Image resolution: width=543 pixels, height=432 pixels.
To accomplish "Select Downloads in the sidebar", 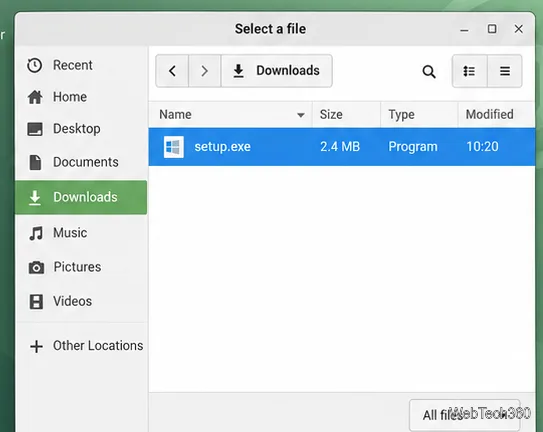I will [x=81, y=197].
